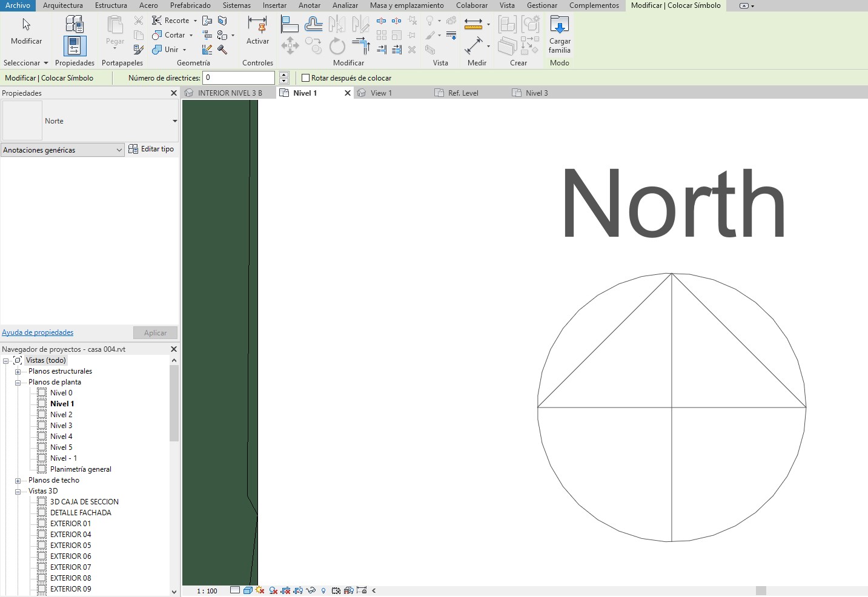Viewport: 868px width, 597px height.
Task: Enable Rotar después de colocar checkbox
Action: (x=306, y=78)
